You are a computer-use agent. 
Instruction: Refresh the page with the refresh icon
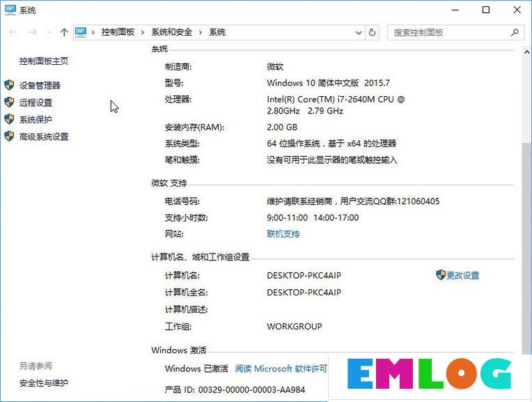373,33
